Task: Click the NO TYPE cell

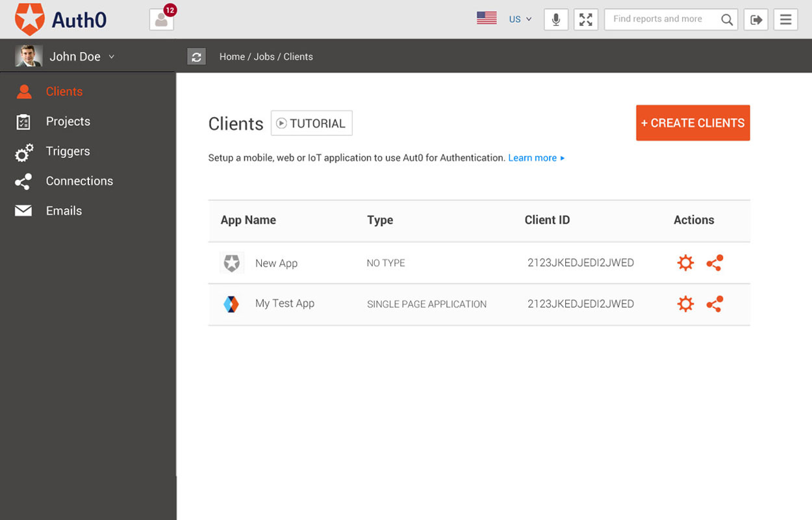Action: [386, 263]
